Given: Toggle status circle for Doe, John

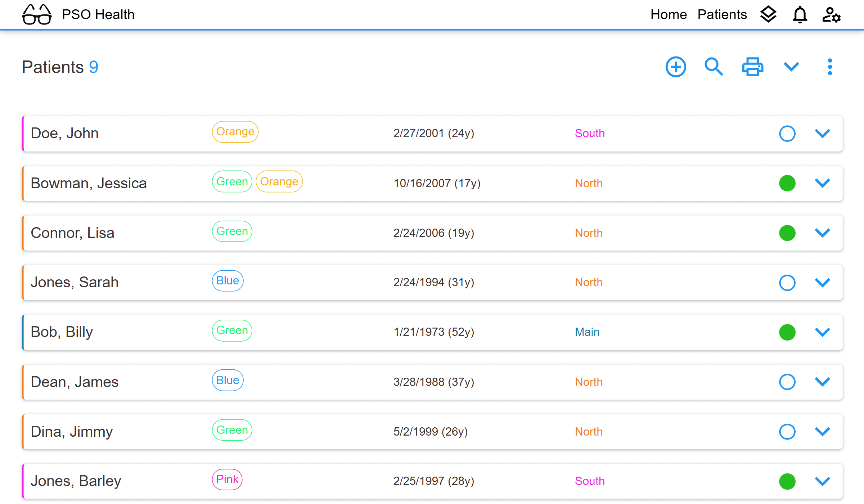Looking at the screenshot, I should pyautogui.click(x=787, y=134).
